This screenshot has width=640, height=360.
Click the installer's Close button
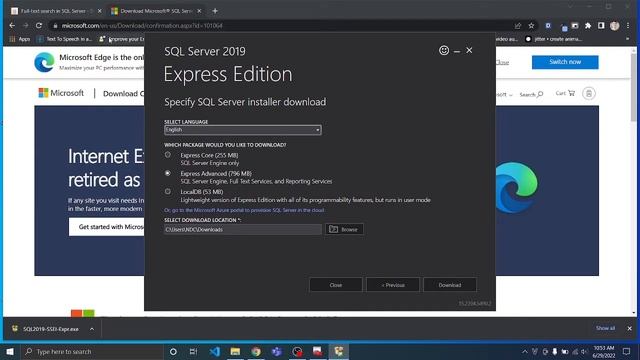(x=336, y=285)
